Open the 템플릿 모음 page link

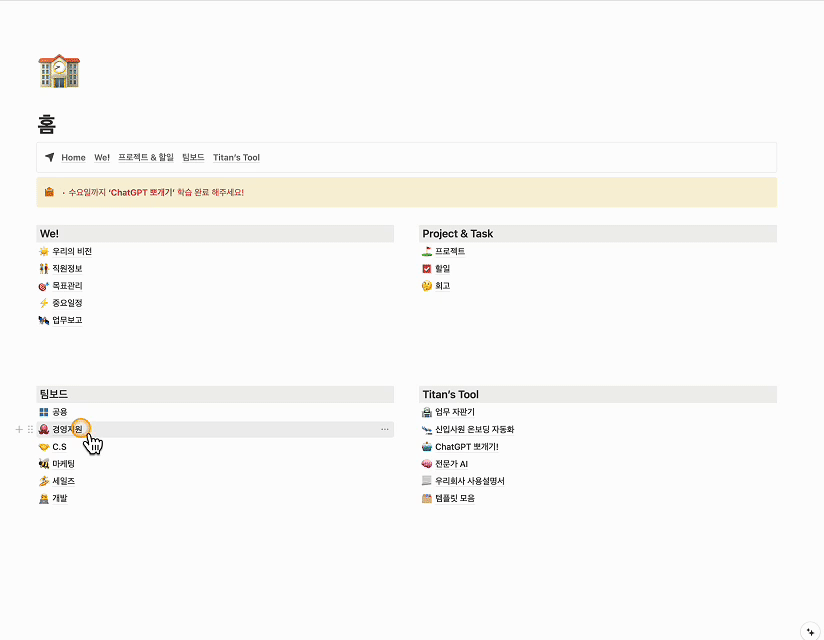455,498
